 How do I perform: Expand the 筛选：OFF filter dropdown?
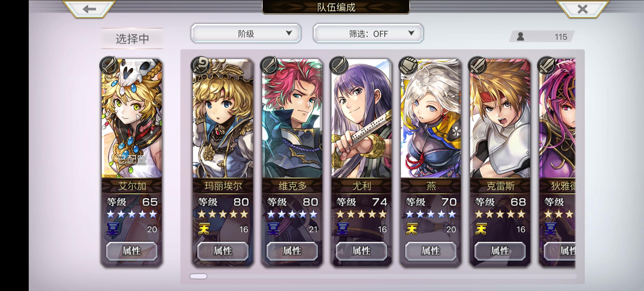[x=368, y=34]
